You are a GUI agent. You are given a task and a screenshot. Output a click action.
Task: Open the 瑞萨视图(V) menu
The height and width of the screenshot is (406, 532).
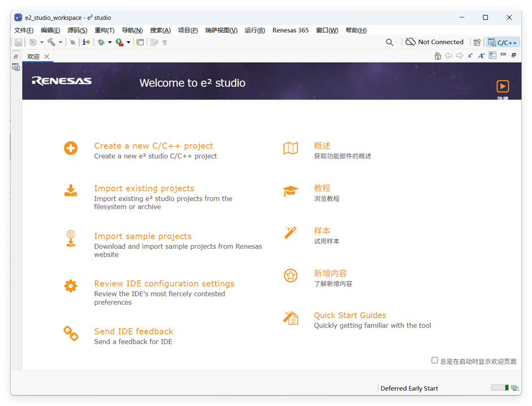(221, 30)
